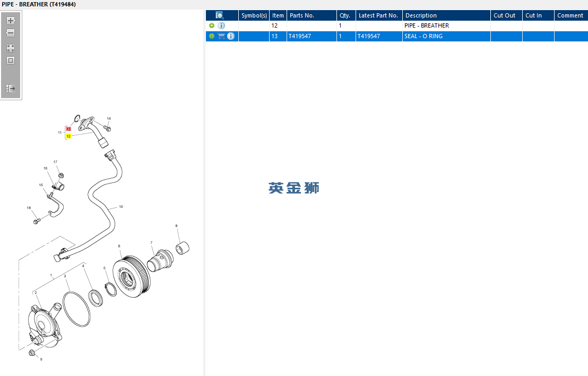Click green gear icon for item 12

point(212,25)
